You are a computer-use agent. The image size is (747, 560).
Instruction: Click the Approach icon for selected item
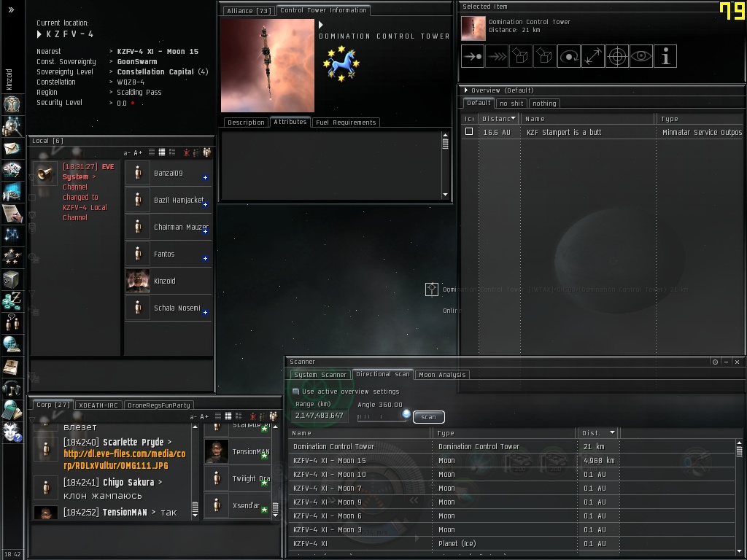point(473,56)
